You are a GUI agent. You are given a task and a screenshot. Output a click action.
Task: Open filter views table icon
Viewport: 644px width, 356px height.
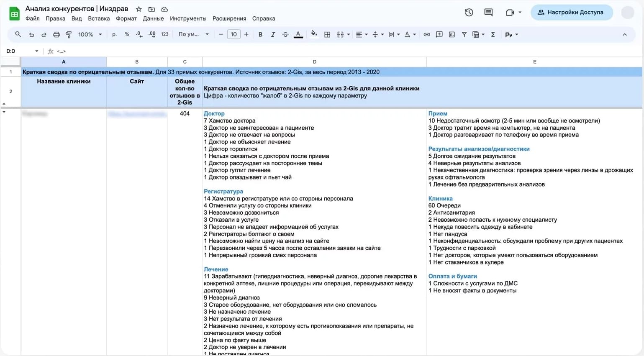(x=476, y=35)
